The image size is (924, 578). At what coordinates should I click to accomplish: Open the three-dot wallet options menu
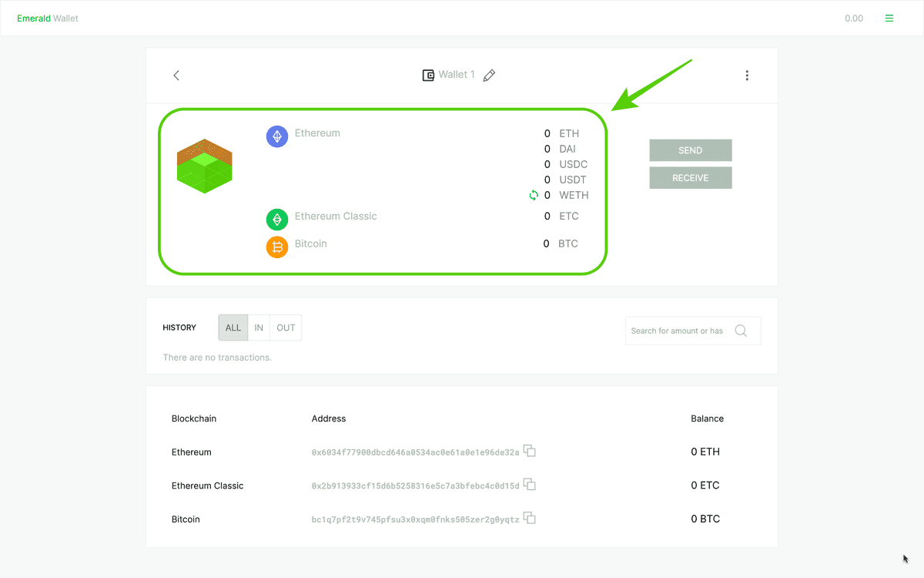click(x=747, y=75)
